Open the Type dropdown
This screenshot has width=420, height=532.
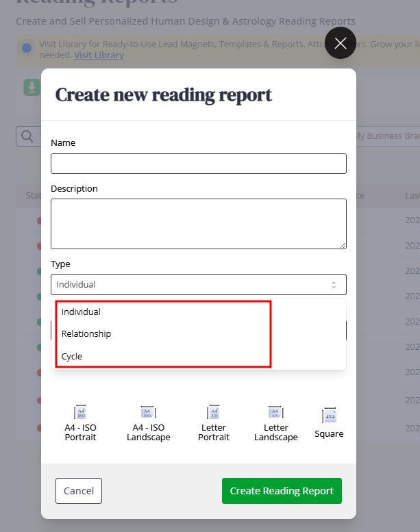coord(198,284)
